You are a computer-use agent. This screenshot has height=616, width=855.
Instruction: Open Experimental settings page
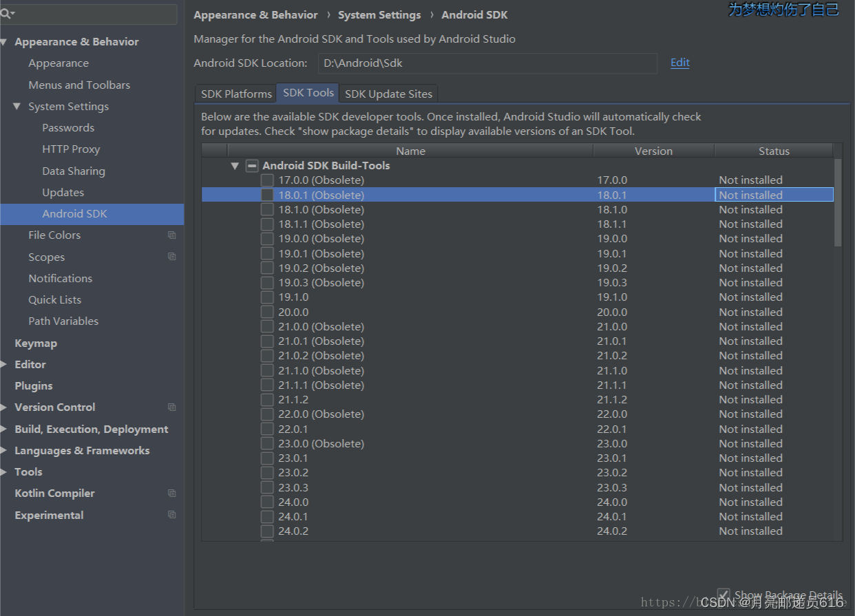49,516
